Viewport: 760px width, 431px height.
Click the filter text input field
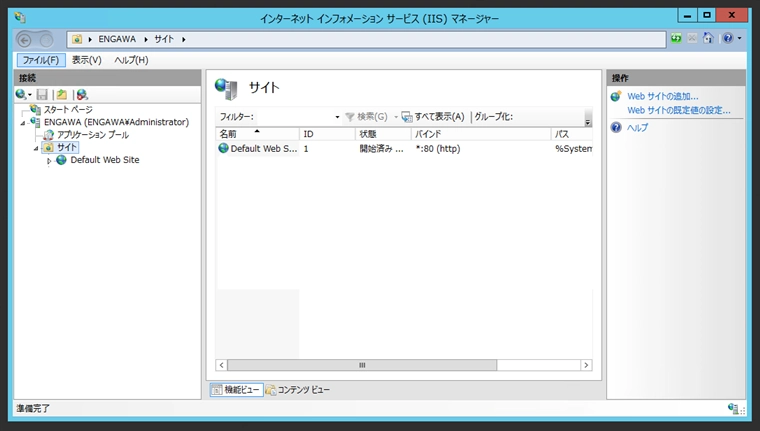(x=295, y=117)
